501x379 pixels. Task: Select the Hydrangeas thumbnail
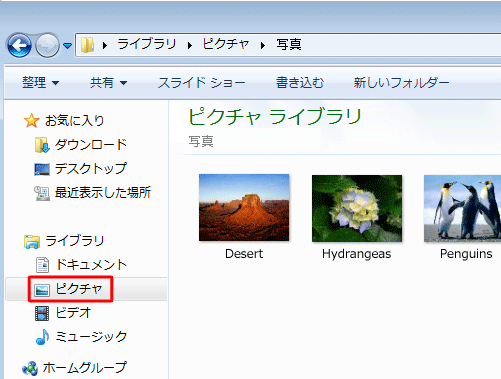[x=357, y=208]
